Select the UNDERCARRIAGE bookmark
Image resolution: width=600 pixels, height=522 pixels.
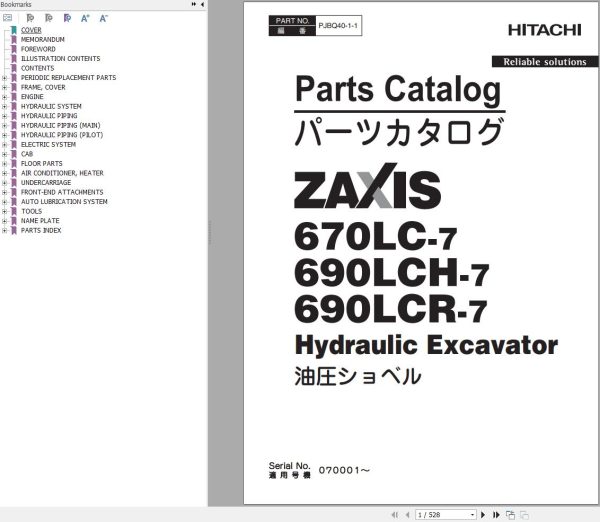coord(46,183)
